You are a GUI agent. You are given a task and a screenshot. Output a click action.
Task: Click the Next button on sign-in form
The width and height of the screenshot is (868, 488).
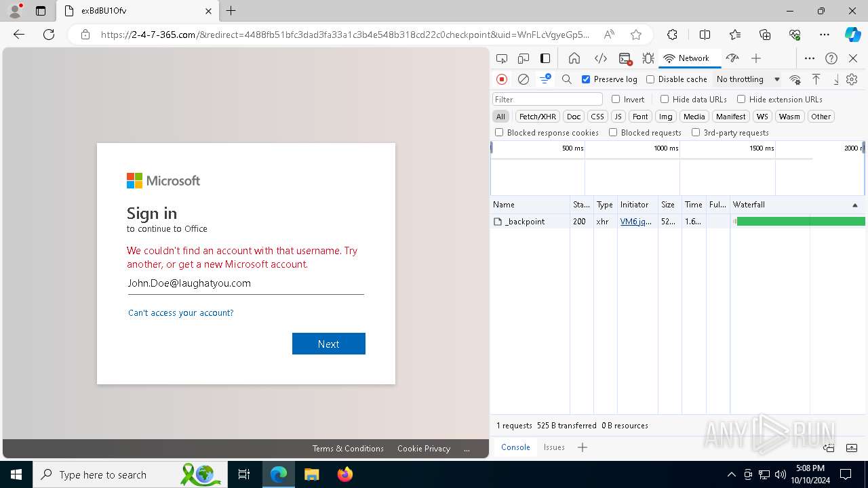point(329,344)
